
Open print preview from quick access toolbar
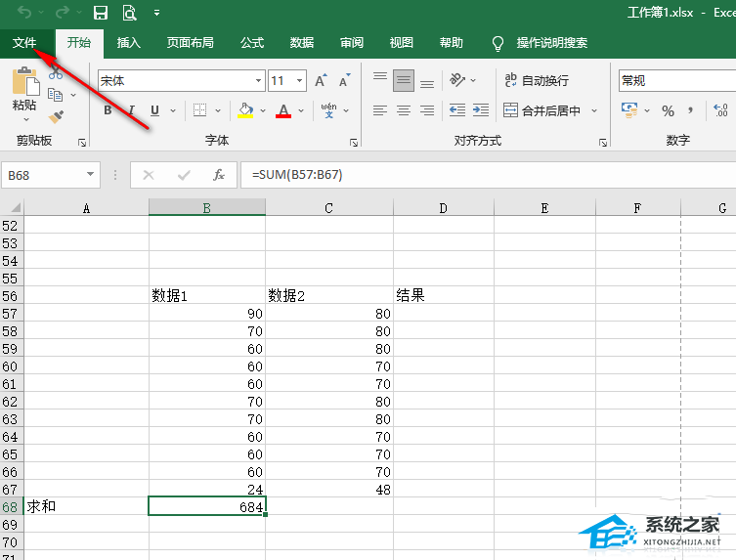pos(129,13)
